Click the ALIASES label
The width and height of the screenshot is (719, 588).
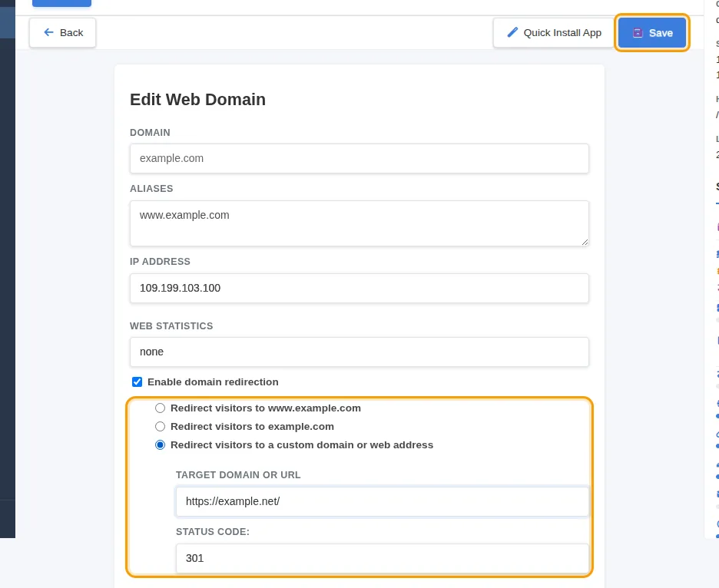point(151,188)
